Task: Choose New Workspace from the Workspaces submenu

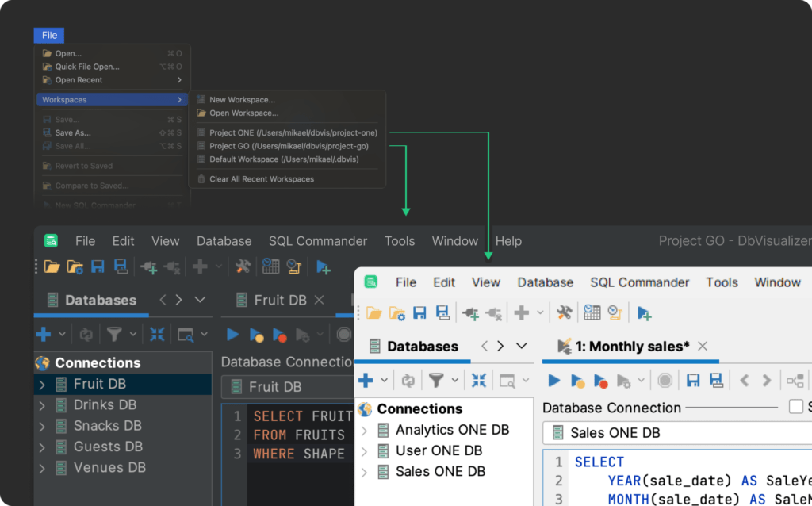Action: [x=243, y=99]
